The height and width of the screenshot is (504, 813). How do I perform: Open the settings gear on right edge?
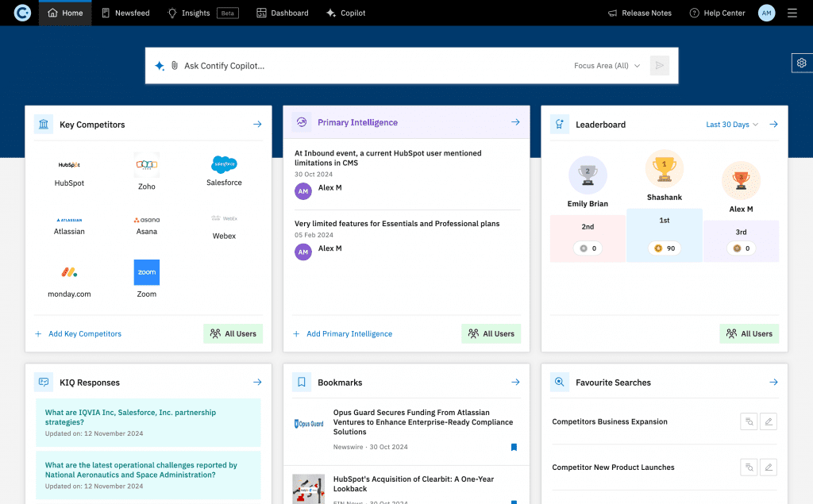point(802,63)
